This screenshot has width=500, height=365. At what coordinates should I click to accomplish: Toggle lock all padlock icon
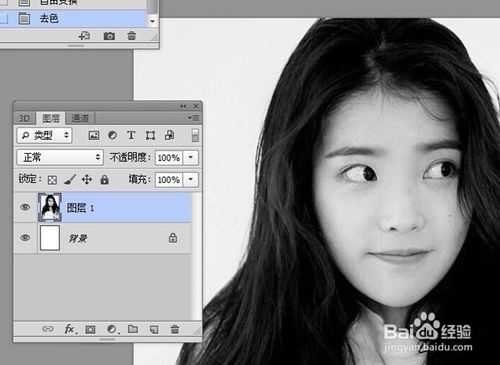104,180
